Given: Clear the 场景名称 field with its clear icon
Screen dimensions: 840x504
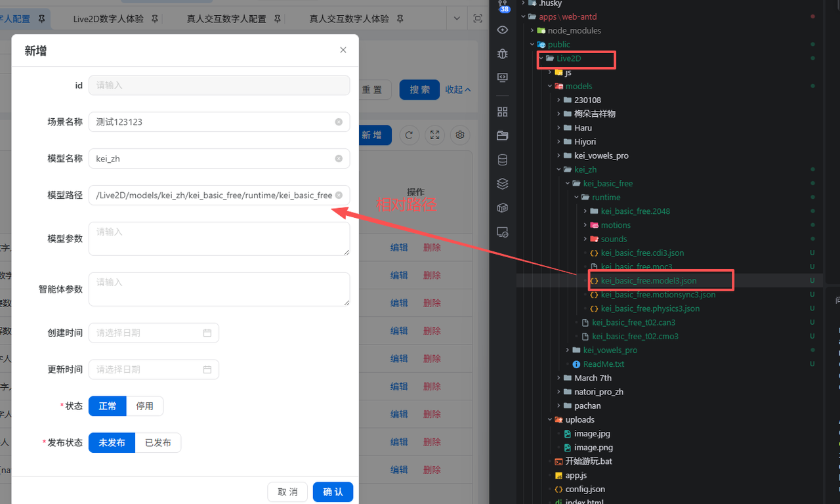Looking at the screenshot, I should 339,122.
